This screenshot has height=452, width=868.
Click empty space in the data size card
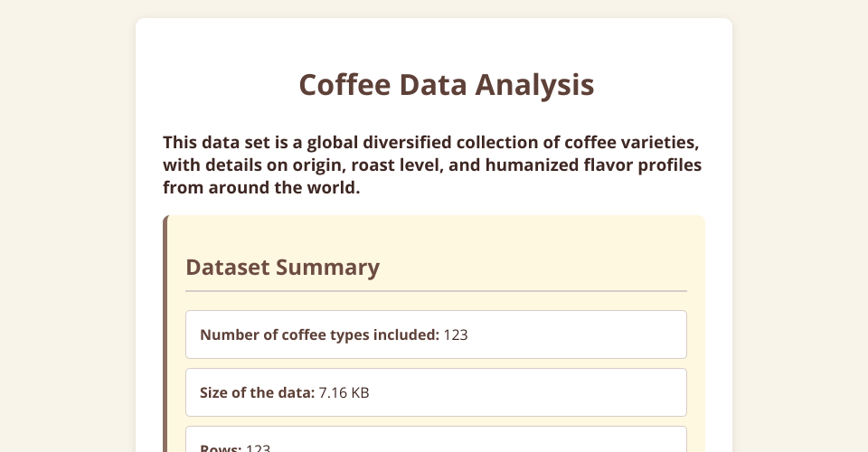(x=542, y=393)
